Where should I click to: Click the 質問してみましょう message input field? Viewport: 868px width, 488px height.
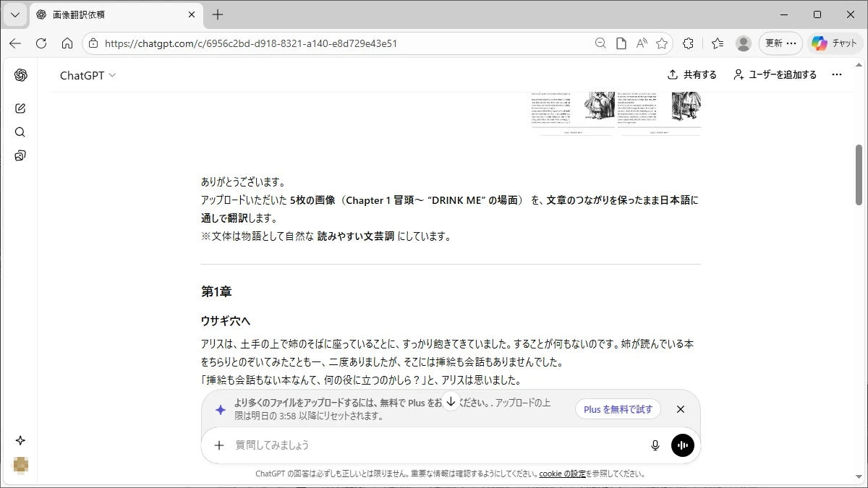(434, 445)
